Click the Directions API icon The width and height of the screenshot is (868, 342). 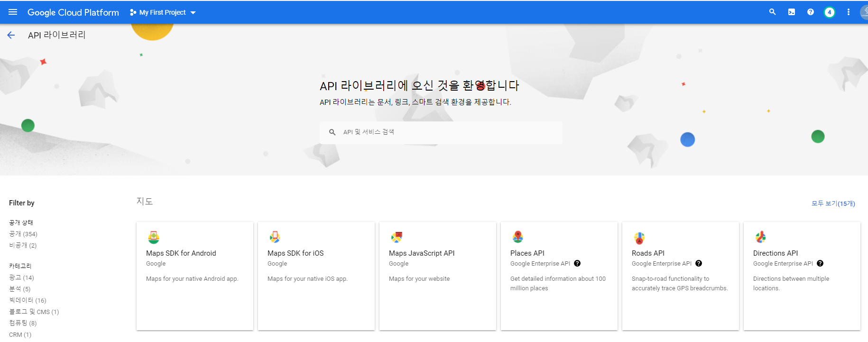point(761,237)
